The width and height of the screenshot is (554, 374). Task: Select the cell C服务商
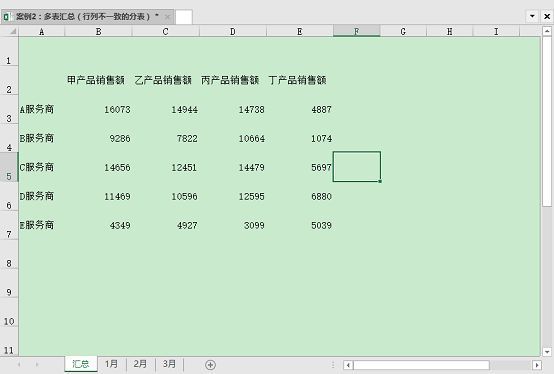pyautogui.click(x=42, y=167)
